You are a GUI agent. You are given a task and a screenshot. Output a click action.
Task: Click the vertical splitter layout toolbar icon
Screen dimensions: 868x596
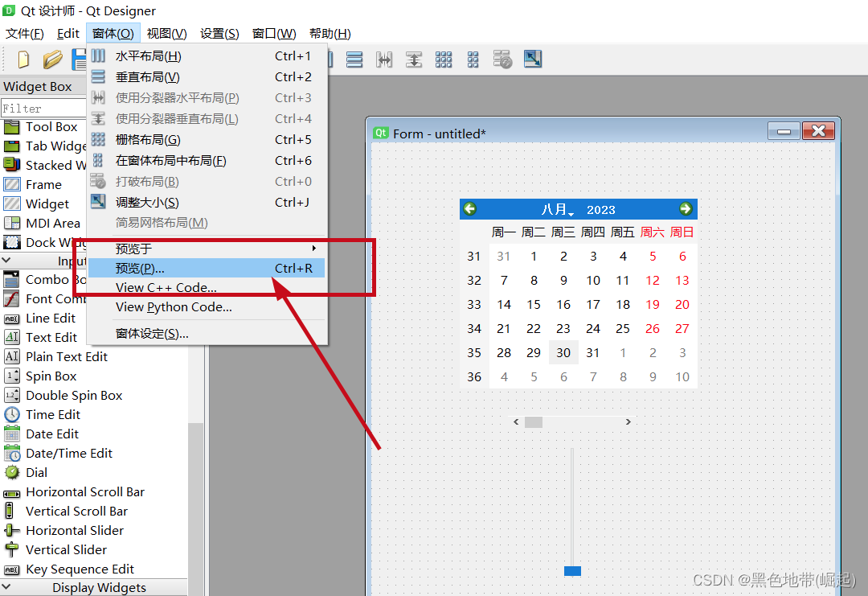414,60
